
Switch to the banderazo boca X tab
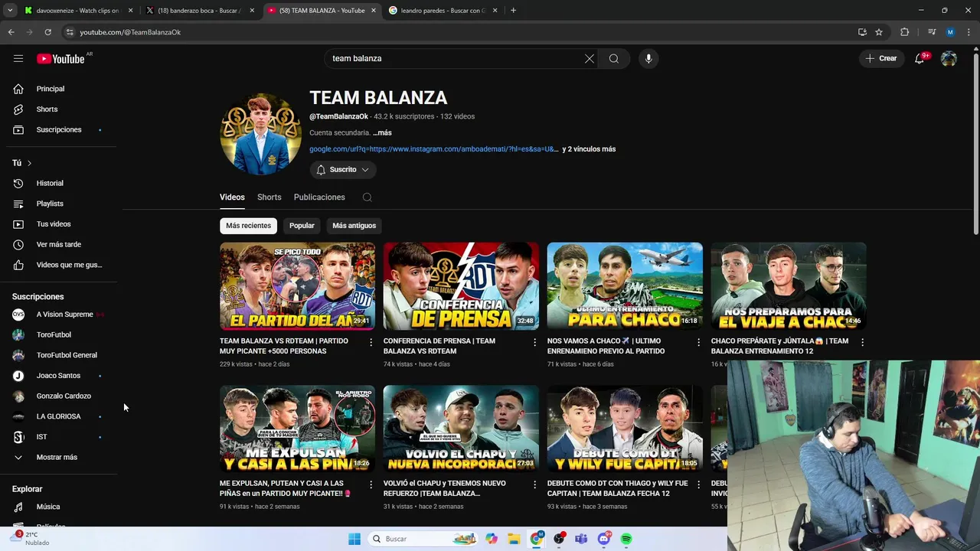(199, 11)
